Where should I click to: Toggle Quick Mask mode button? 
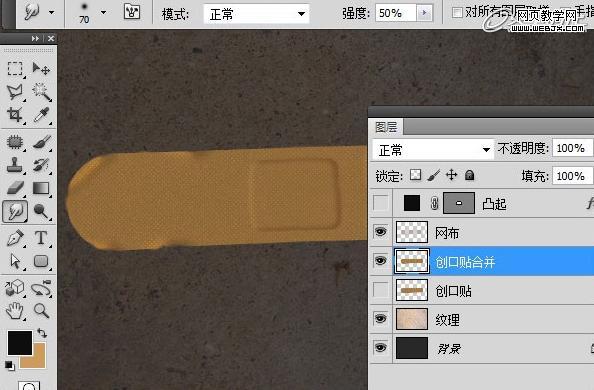point(29,387)
